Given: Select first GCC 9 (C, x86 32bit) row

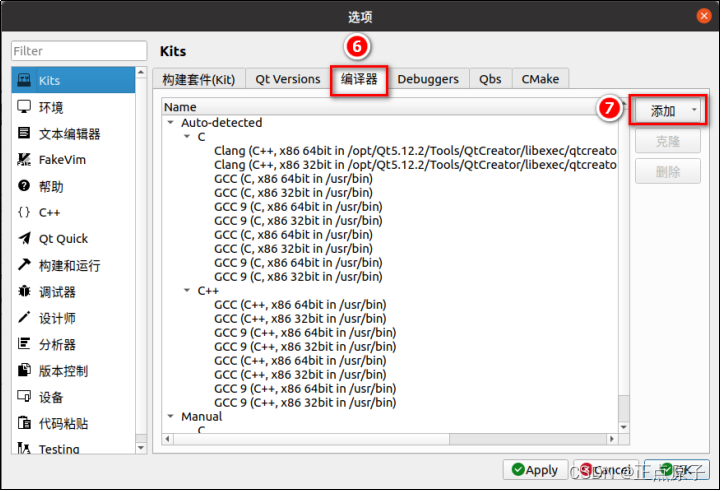Looking at the screenshot, I should tap(298, 221).
